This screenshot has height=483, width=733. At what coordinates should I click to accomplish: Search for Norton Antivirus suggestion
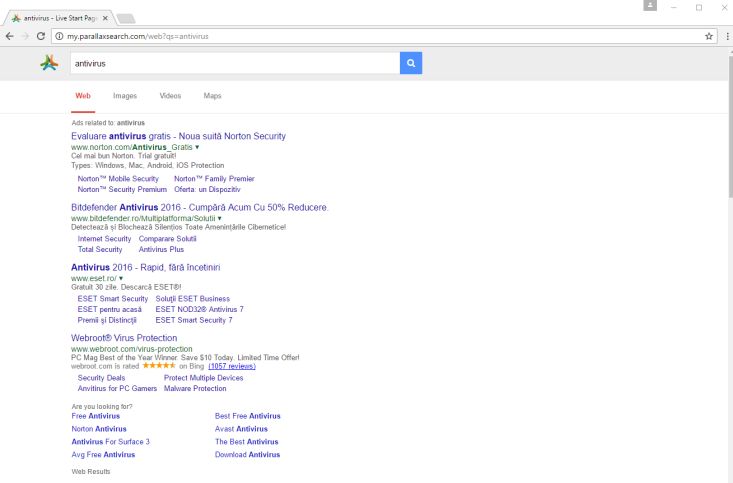click(x=99, y=429)
